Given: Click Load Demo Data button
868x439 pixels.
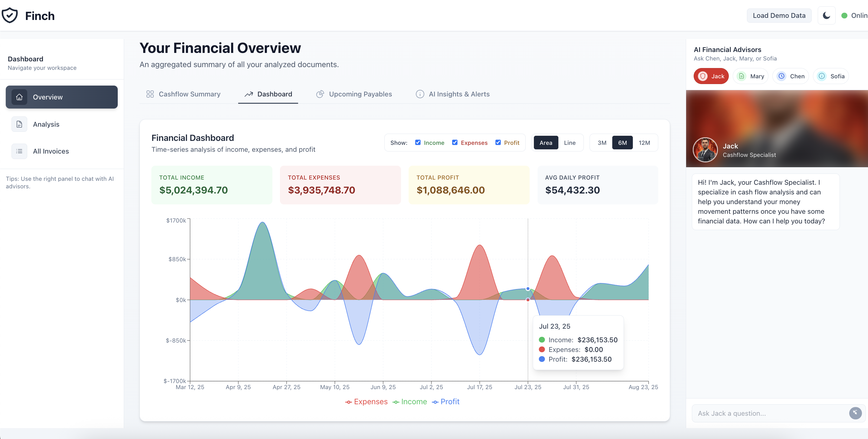Looking at the screenshot, I should click(779, 15).
